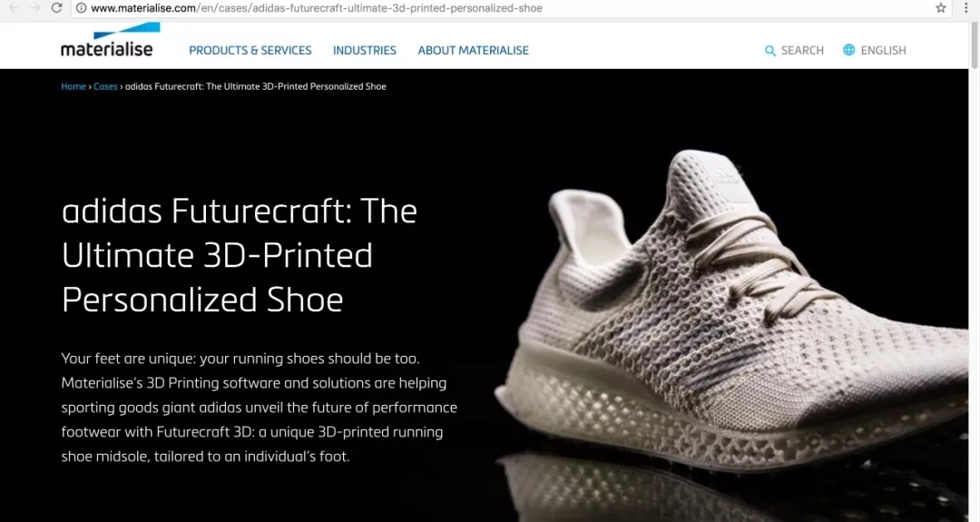This screenshot has height=522, width=980.
Task: Open the Products & Services menu
Action: pos(250,51)
